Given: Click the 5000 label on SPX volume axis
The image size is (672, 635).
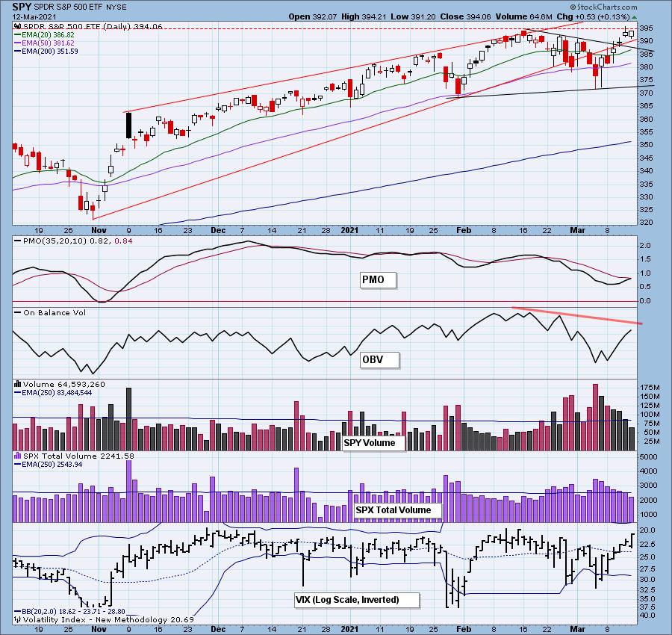Looking at the screenshot, I should click(647, 457).
